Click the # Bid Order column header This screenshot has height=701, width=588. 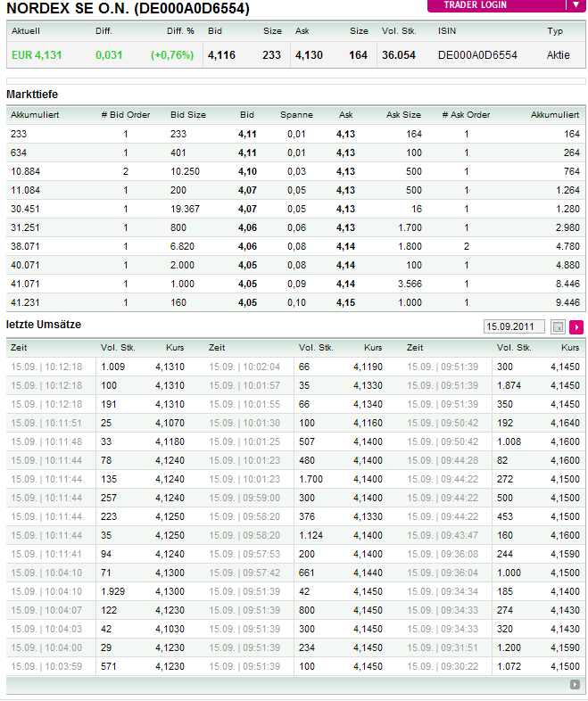126,115
